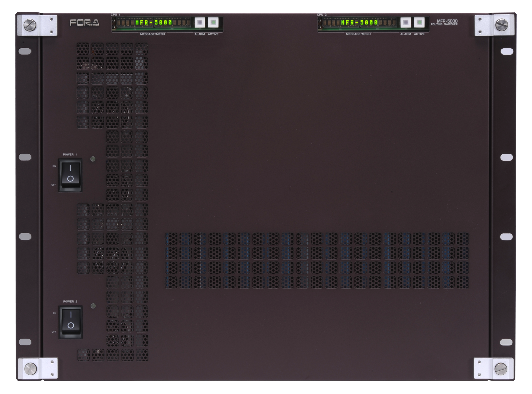Click the CPU 1 MFR-5000 message display

point(153,23)
